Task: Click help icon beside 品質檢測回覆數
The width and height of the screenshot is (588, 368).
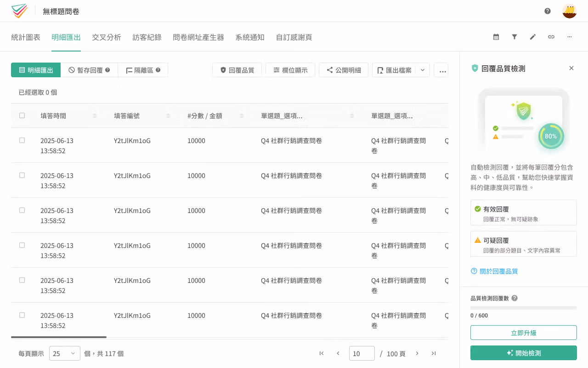Action: [514, 298]
